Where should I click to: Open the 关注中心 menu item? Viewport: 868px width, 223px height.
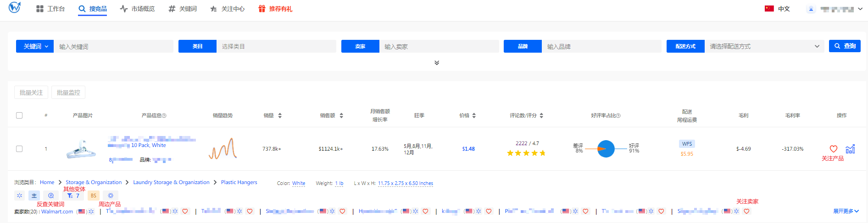pyautogui.click(x=227, y=9)
